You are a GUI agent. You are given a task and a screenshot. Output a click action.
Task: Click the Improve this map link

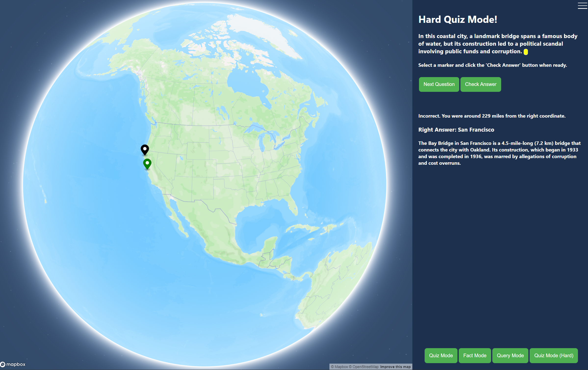(x=395, y=367)
